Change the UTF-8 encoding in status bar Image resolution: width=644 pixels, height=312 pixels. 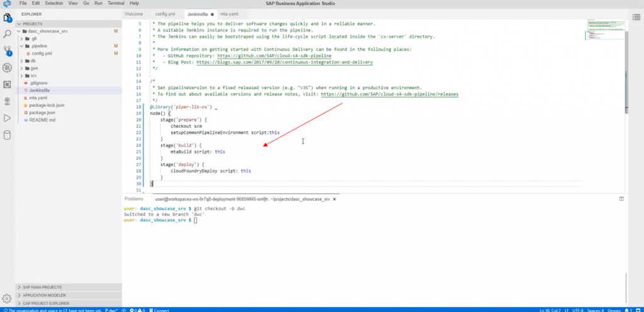578,310
